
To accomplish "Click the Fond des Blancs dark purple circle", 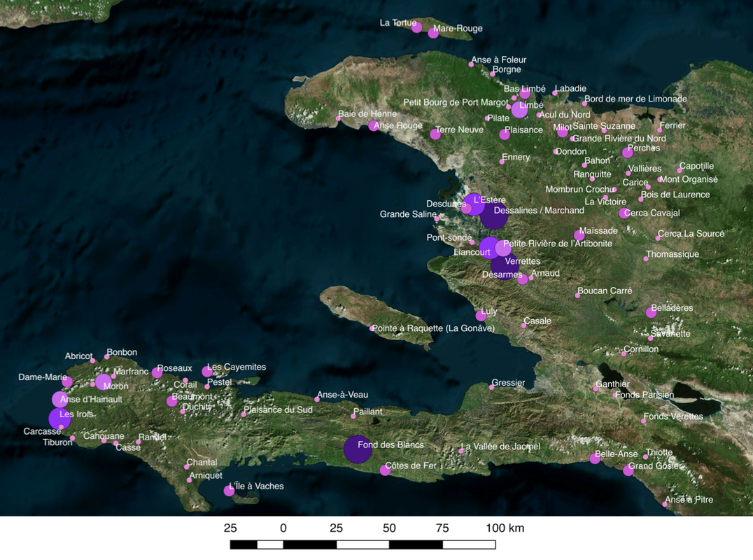I will [x=358, y=449].
